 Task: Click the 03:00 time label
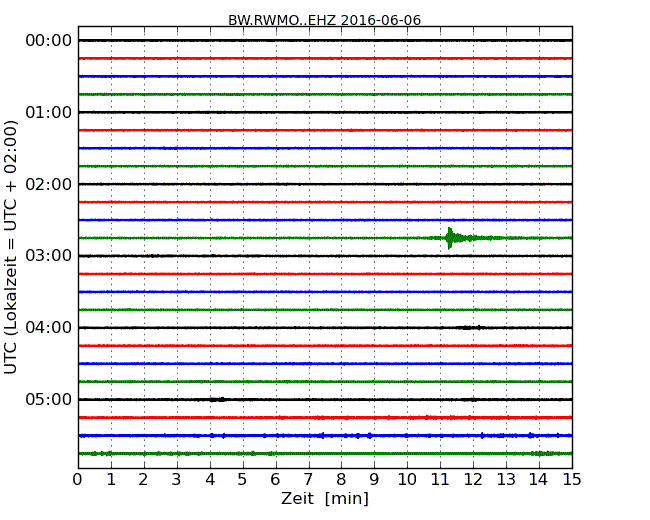[49, 255]
